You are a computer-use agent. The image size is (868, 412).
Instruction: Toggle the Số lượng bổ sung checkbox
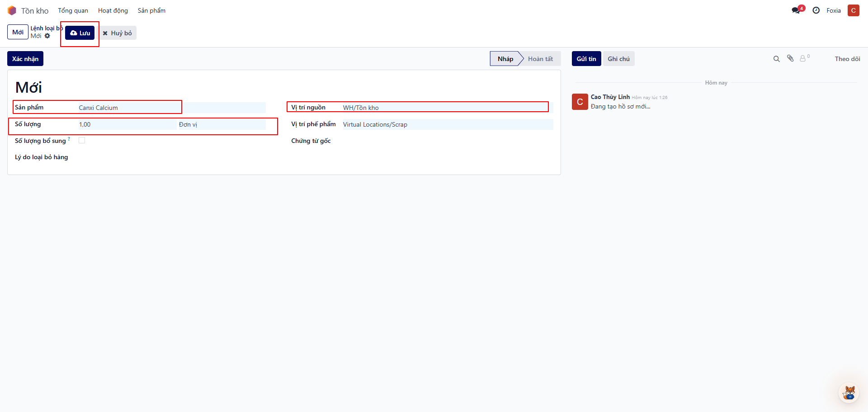(82, 141)
